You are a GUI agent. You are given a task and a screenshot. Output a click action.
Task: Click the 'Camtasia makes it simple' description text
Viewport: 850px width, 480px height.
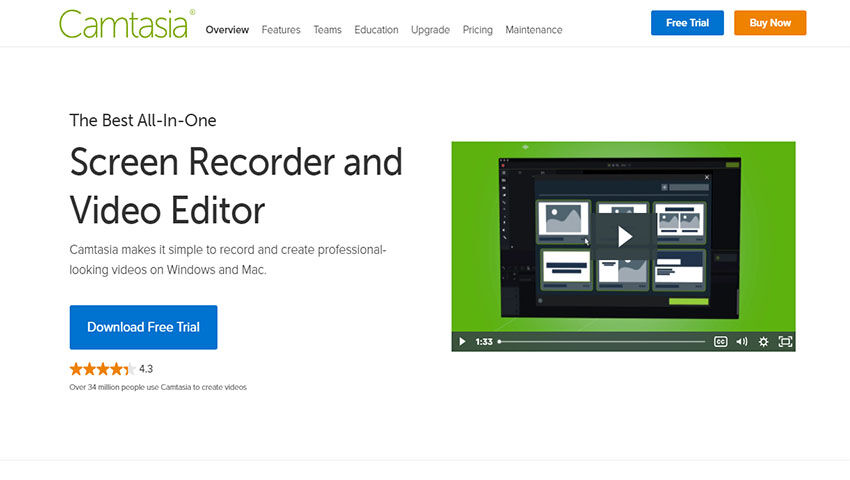228,260
